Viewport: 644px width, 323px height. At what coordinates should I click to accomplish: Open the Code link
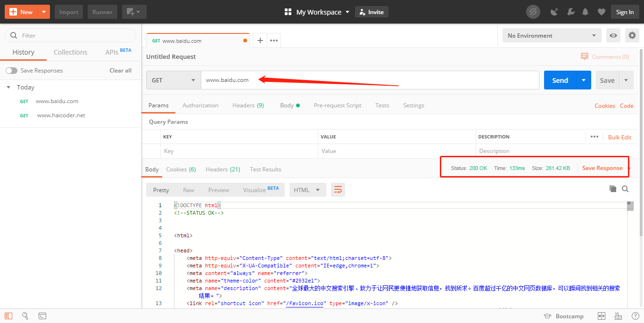pyautogui.click(x=627, y=106)
